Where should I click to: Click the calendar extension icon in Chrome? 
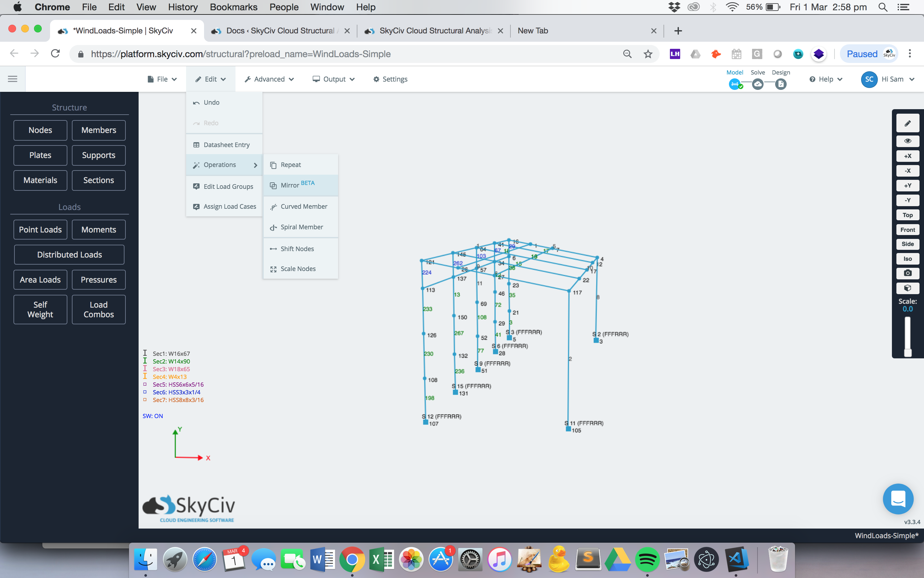[736, 54]
